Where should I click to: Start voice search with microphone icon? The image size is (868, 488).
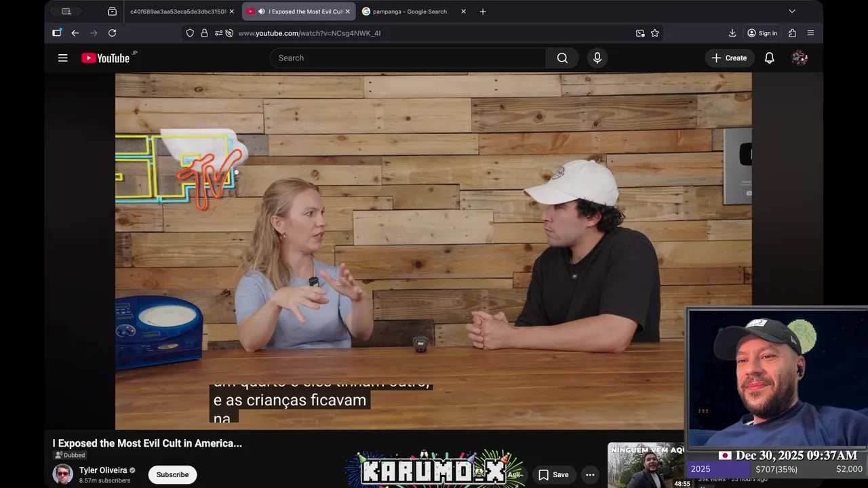coord(597,58)
